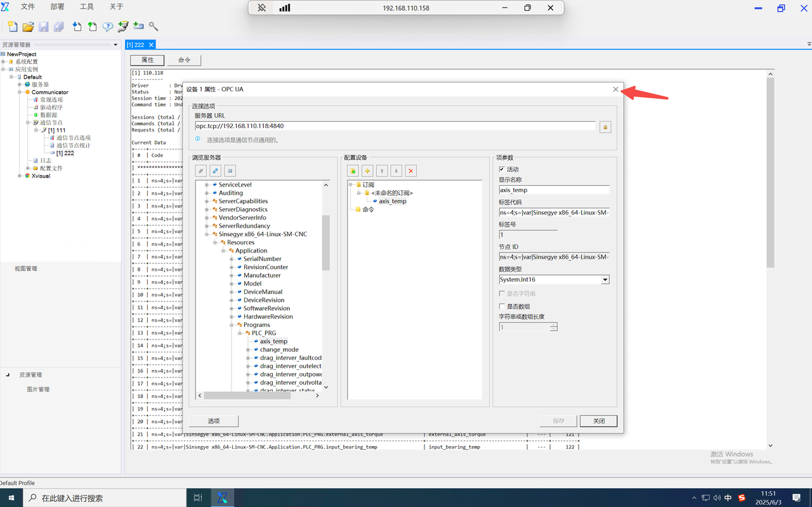
Task: Open Task View on the taskbar
Action: point(198,498)
